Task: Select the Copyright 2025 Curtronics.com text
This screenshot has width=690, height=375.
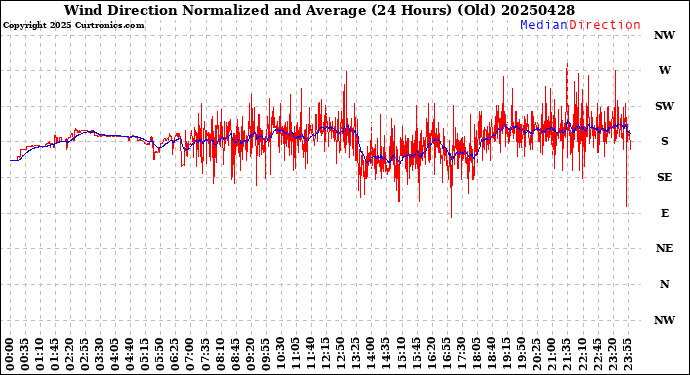Action: click(x=73, y=26)
